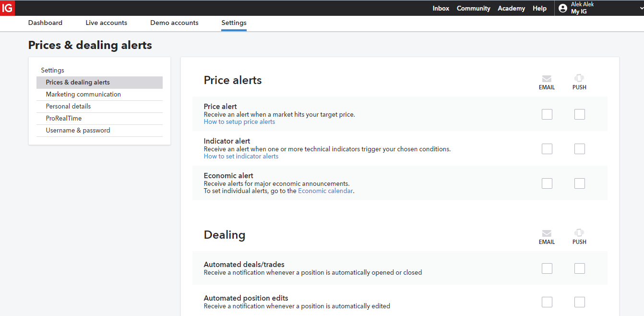Viewport: 644px width, 316px height.
Task: Enable push for Automated deals/trades
Action: coord(580,268)
